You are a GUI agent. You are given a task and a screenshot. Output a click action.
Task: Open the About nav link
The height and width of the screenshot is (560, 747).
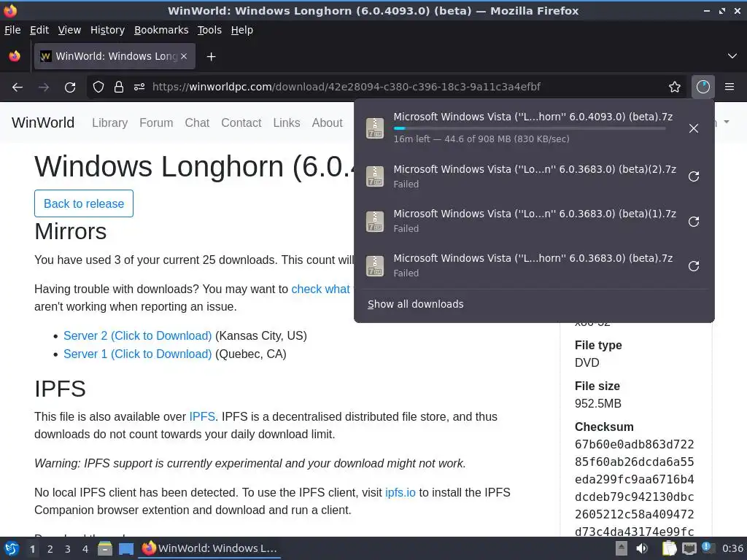click(328, 122)
